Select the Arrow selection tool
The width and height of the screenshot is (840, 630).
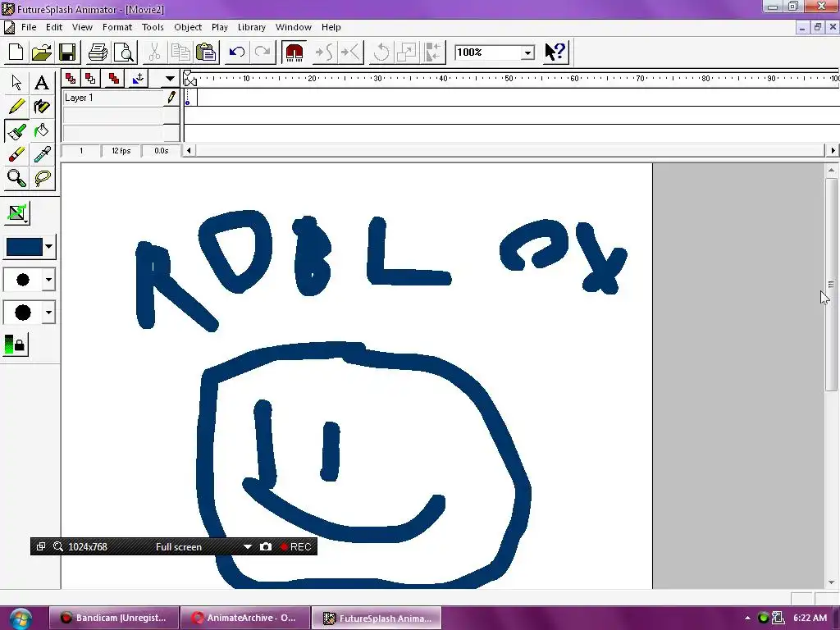point(16,83)
